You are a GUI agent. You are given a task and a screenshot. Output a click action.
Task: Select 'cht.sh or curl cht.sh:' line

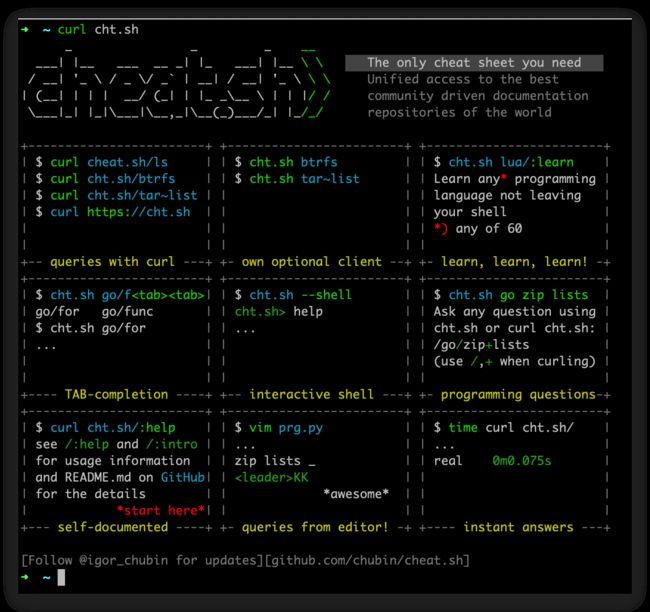pos(514,328)
